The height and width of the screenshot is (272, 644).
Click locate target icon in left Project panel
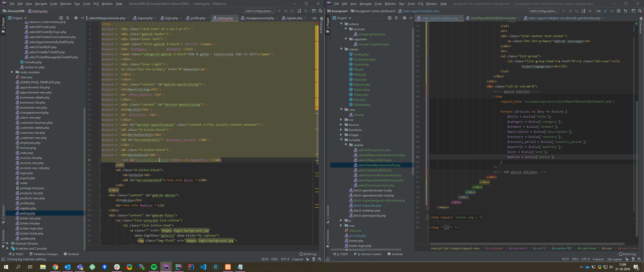61,18
